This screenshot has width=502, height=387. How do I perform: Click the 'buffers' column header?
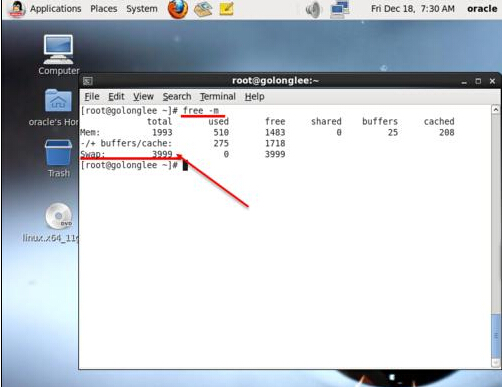tap(380, 121)
